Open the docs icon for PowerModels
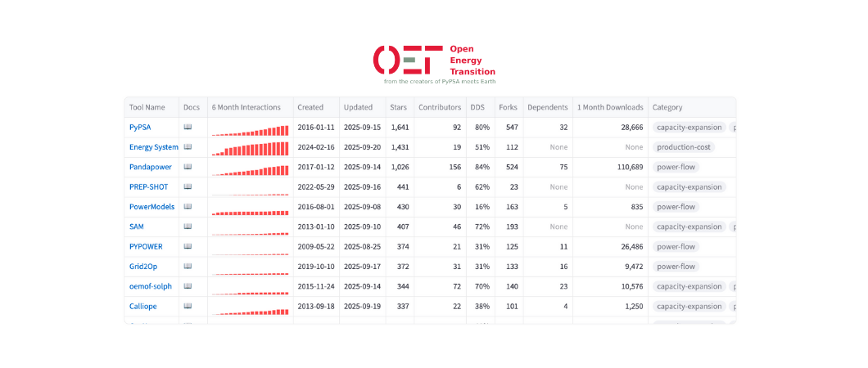The width and height of the screenshot is (868, 368). pos(188,207)
